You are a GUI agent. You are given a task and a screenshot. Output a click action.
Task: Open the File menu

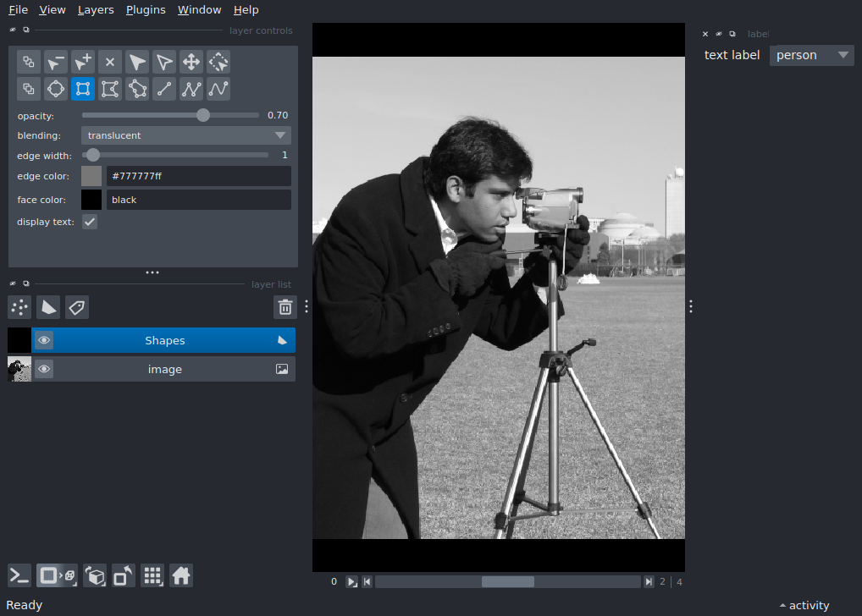tap(17, 9)
